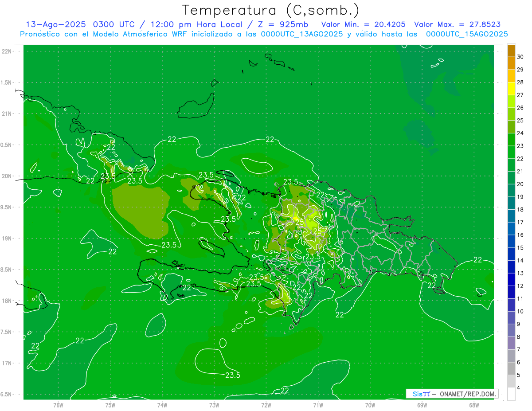Click the "18N" latitude axis label
Image resolution: width=532 pixels, height=411 pixels.
pos(8,301)
